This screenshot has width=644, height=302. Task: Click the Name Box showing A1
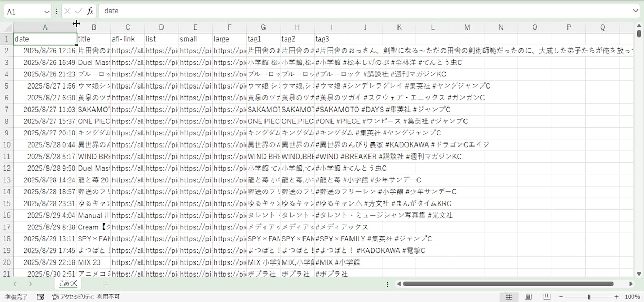click(x=24, y=11)
